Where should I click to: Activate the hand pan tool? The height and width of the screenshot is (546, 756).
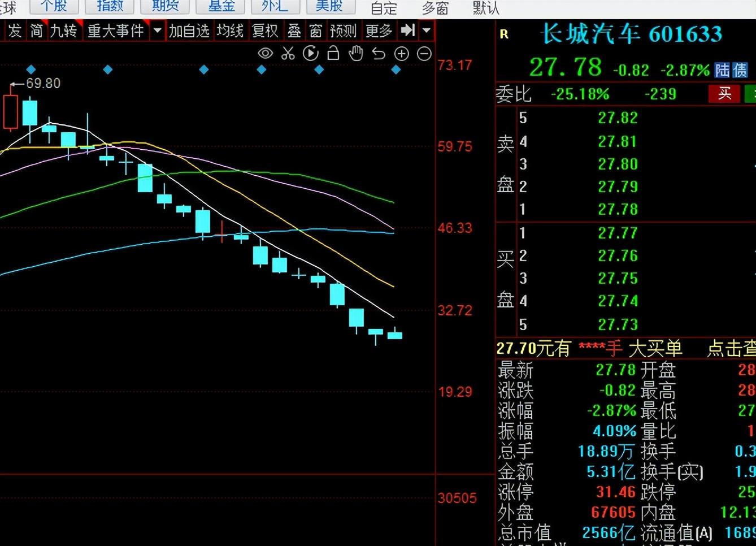click(x=356, y=54)
